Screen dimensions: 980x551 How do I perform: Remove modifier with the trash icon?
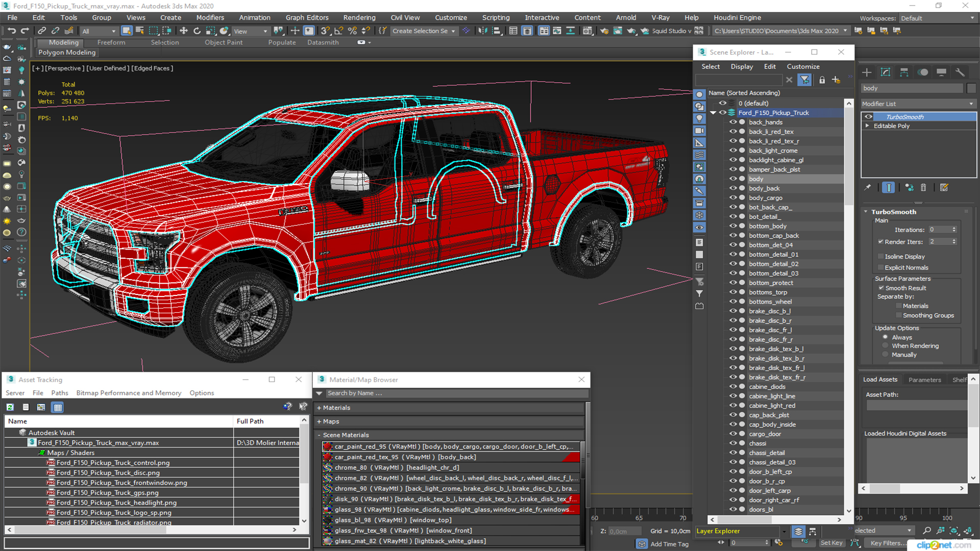(923, 188)
